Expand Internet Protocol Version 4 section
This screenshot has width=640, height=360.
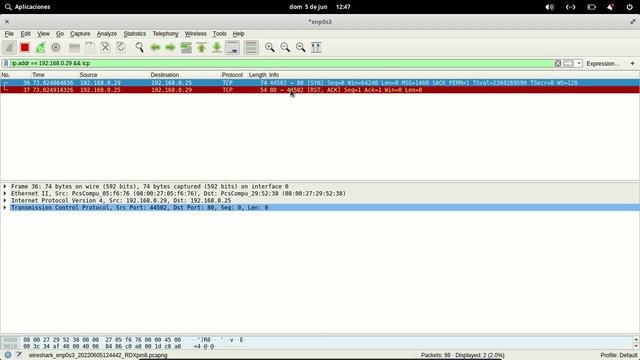click(5, 200)
